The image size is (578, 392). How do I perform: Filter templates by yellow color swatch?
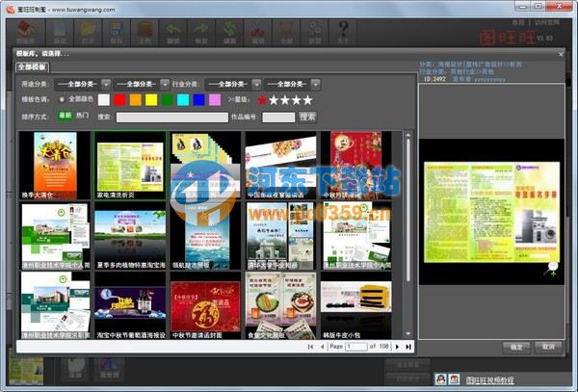pyautogui.click(x=151, y=100)
